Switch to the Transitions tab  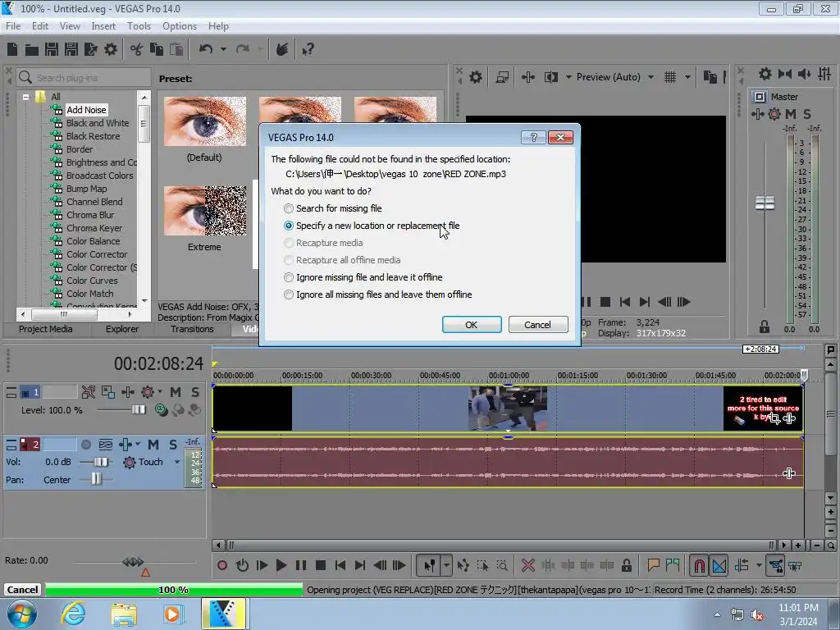point(192,329)
